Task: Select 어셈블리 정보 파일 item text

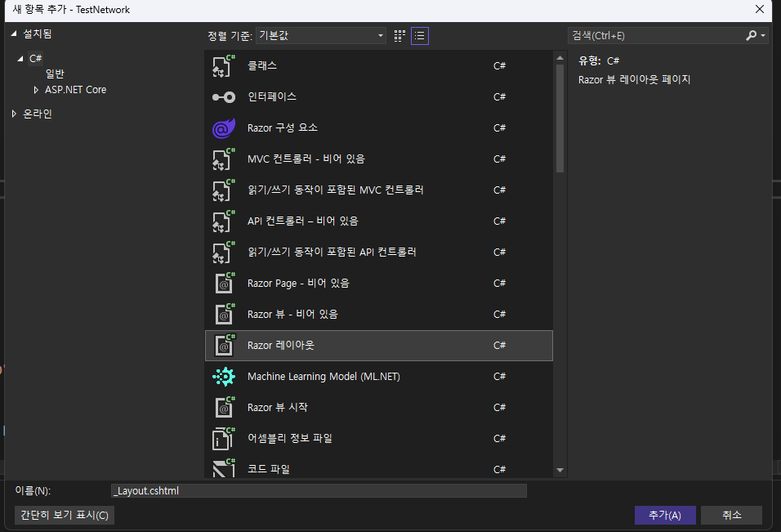Action: coord(290,438)
